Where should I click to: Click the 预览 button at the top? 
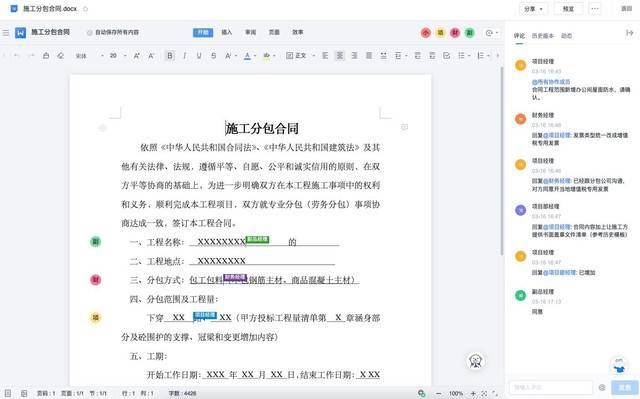point(568,9)
